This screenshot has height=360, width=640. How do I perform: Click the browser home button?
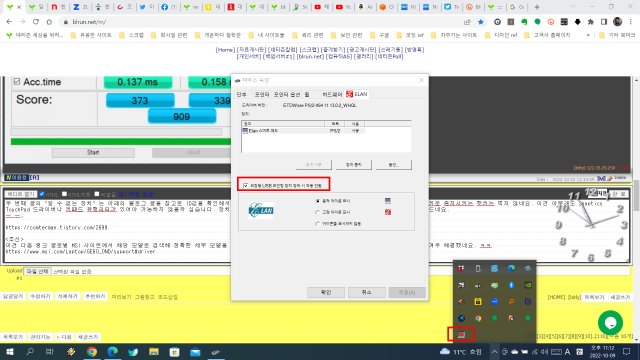(x=49, y=22)
